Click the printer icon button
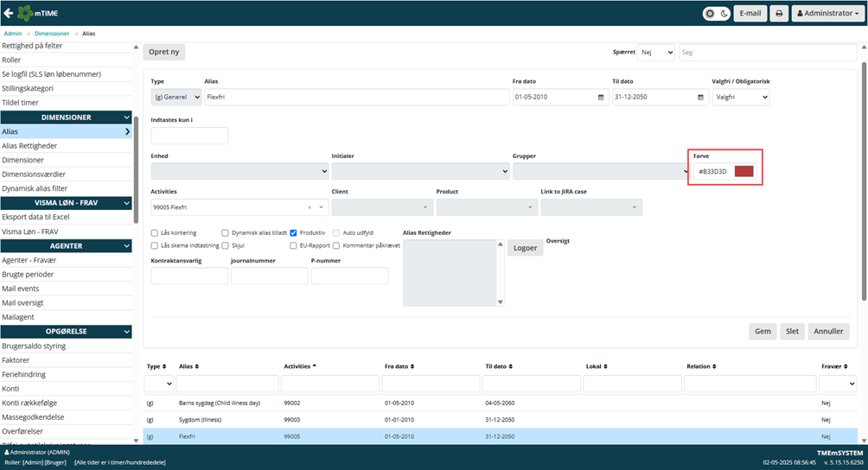Screen dimensions: 868x470 point(778,14)
